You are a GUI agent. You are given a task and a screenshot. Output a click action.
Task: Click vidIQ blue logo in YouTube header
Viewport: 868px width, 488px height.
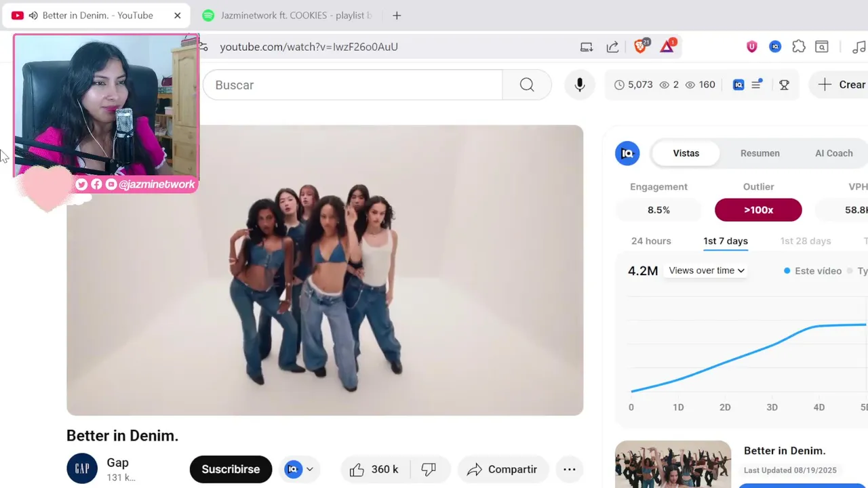pyautogui.click(x=738, y=85)
